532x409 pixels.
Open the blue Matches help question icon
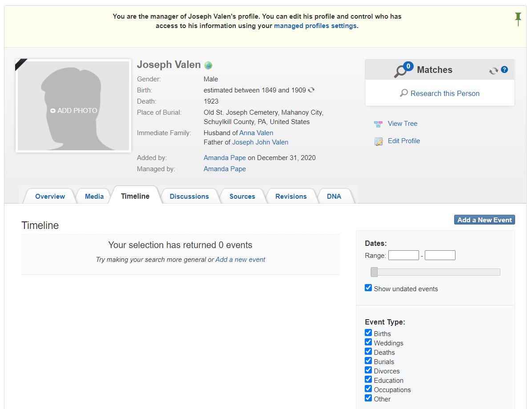[x=504, y=70]
